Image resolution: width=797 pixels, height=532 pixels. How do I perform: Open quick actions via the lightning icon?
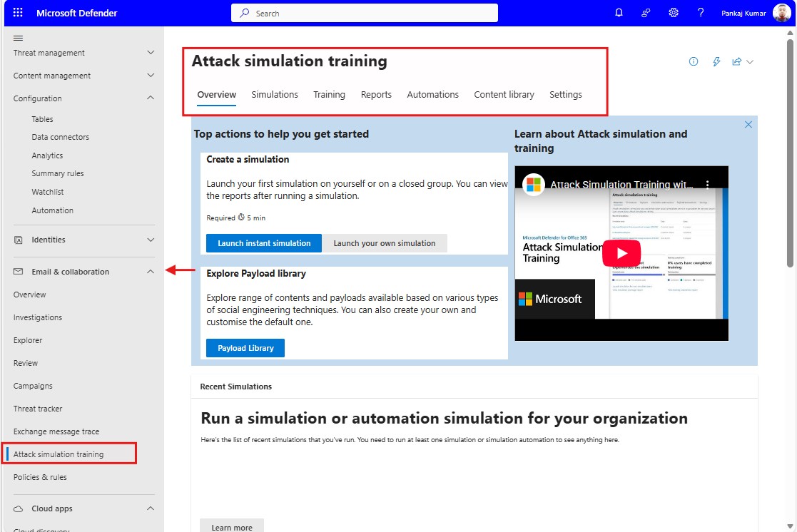tap(716, 62)
